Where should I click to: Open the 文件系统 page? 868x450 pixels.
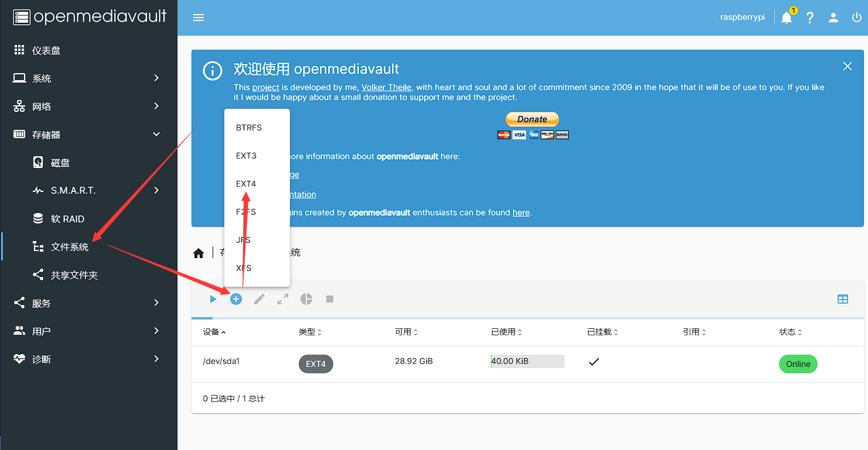(88, 247)
